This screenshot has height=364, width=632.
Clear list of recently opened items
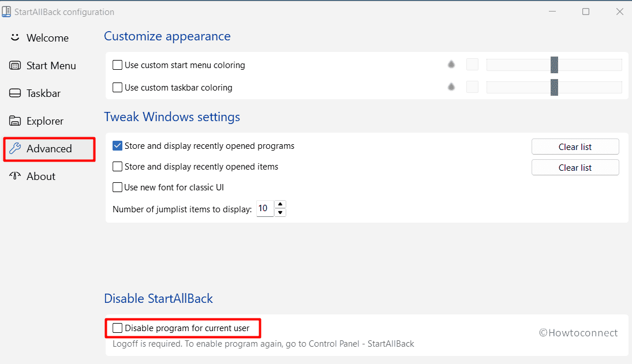click(x=575, y=167)
